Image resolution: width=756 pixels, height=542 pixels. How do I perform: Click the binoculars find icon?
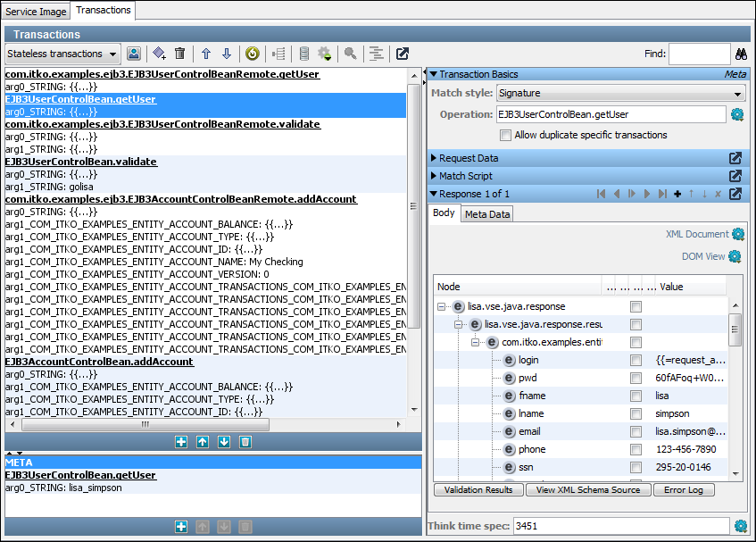pos(741,54)
